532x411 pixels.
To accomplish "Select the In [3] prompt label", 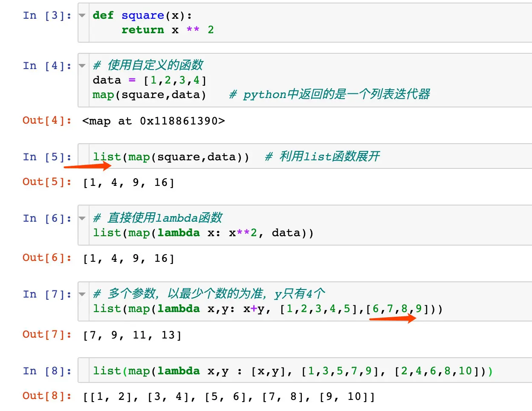I will click(47, 16).
